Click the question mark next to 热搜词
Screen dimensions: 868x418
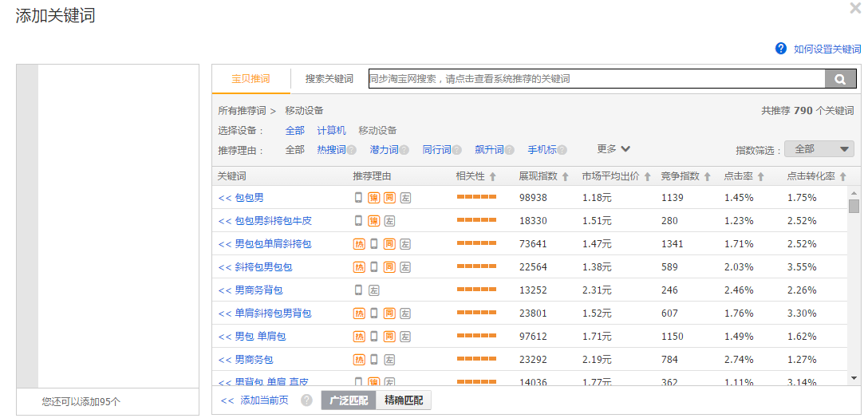351,150
